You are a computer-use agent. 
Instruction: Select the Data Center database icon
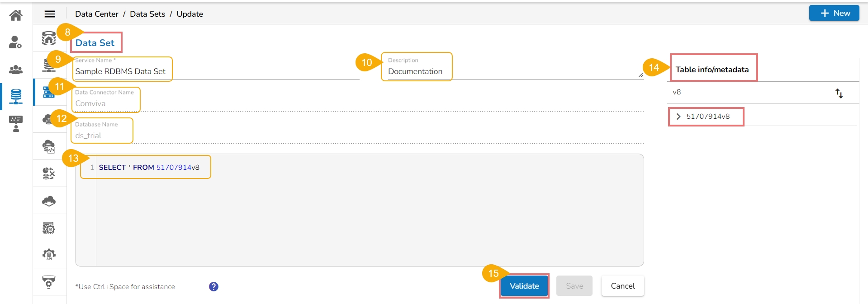[x=16, y=96]
